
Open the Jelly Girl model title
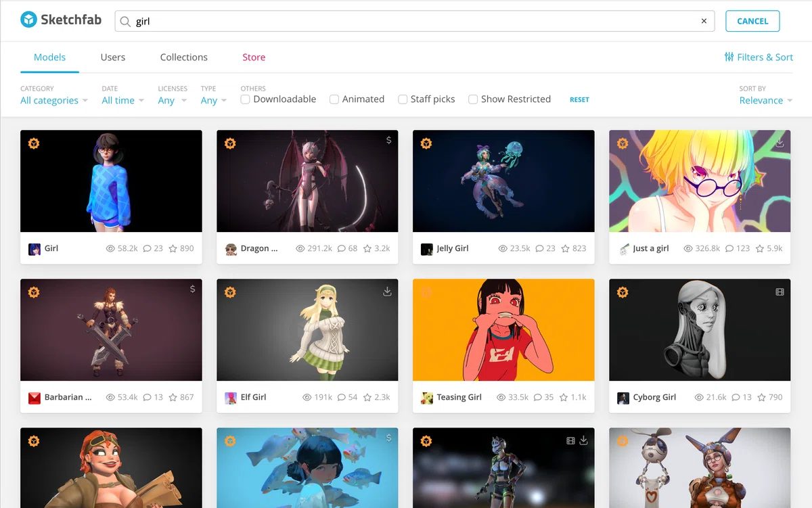pos(453,248)
